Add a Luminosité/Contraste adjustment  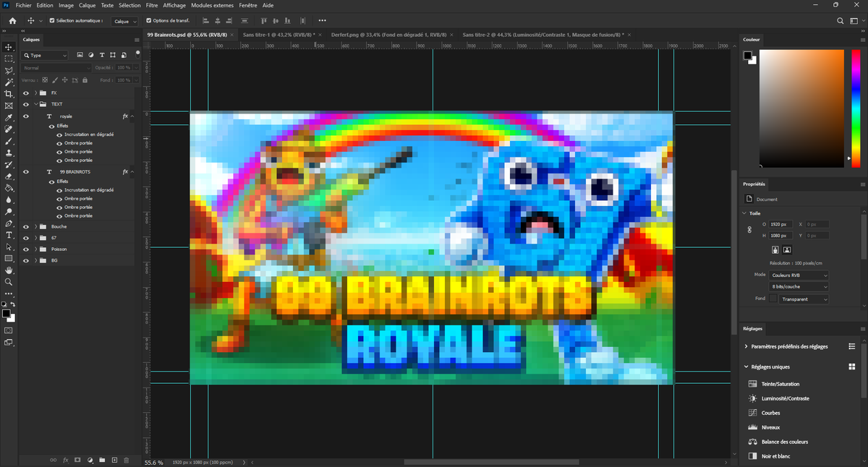tap(785, 398)
